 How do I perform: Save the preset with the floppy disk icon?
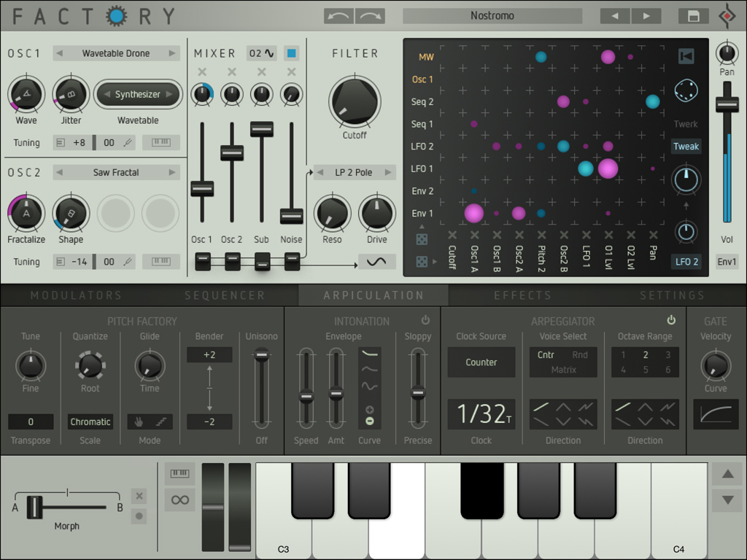(693, 16)
